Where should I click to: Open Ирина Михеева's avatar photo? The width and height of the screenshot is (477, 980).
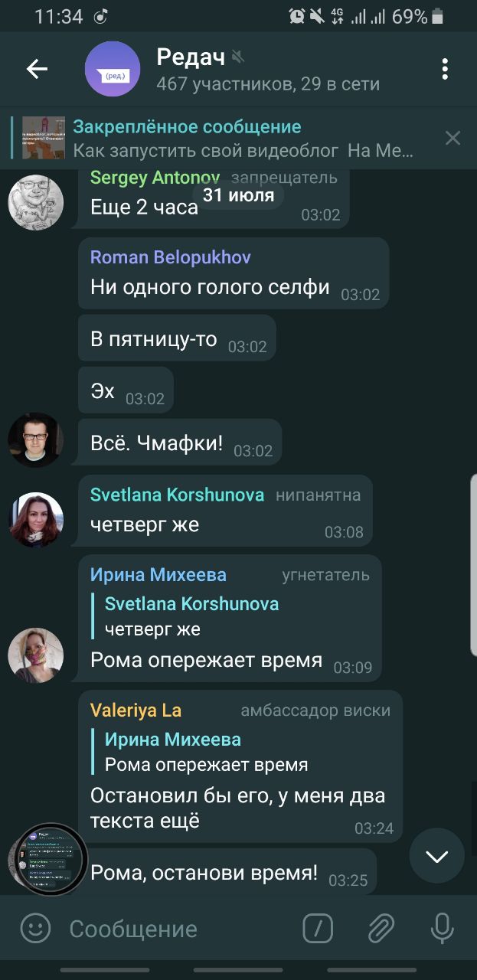36,655
